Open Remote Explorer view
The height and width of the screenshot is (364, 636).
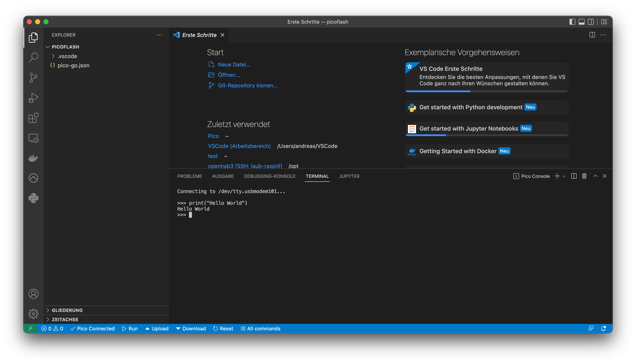[x=33, y=138]
